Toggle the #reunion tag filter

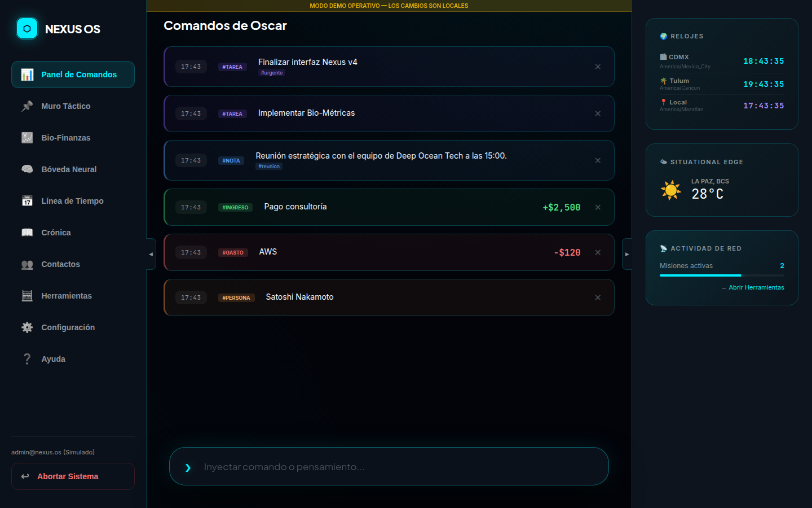coord(269,166)
